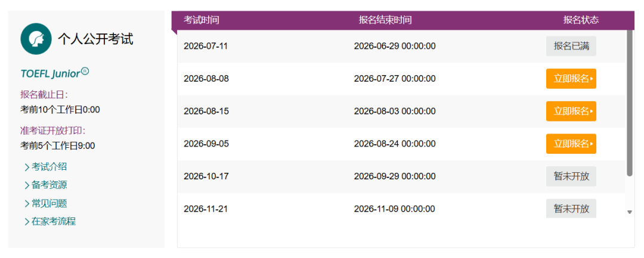
Task: Click the chevron beside 在家考流程
Action: click(27, 222)
